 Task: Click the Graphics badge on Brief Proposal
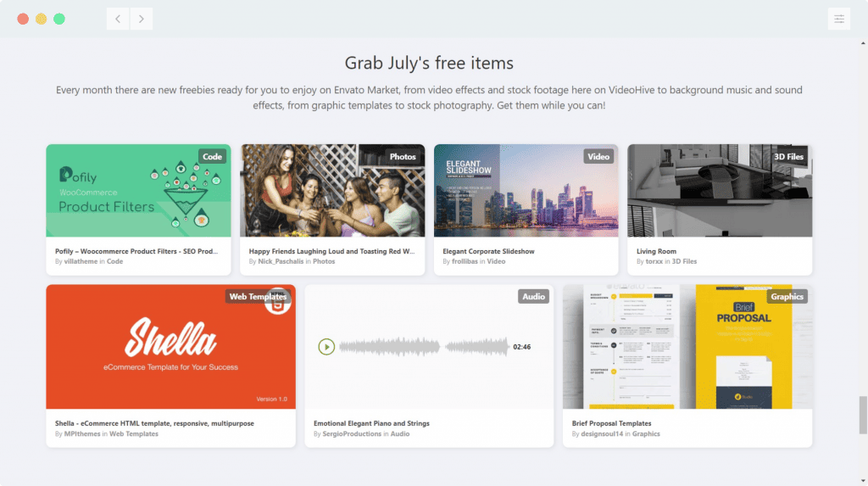[x=787, y=297]
